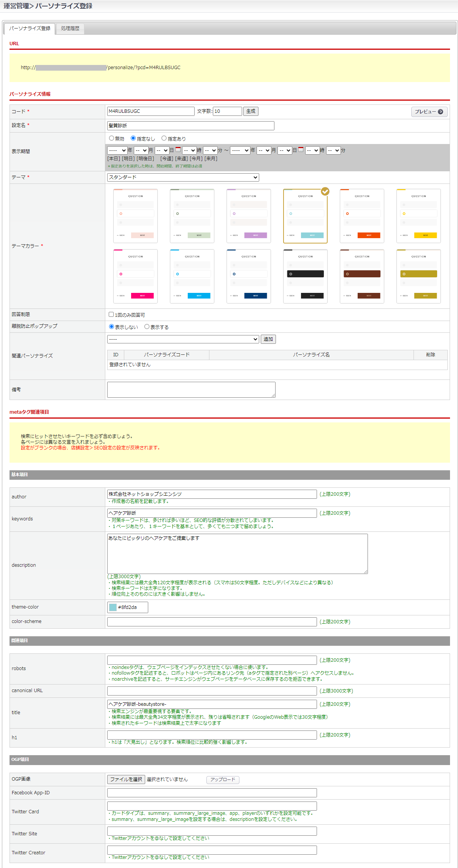The height and width of the screenshot is (868, 458).
Task: Open the start date calendar picker icon
Action: pyautogui.click(x=178, y=150)
